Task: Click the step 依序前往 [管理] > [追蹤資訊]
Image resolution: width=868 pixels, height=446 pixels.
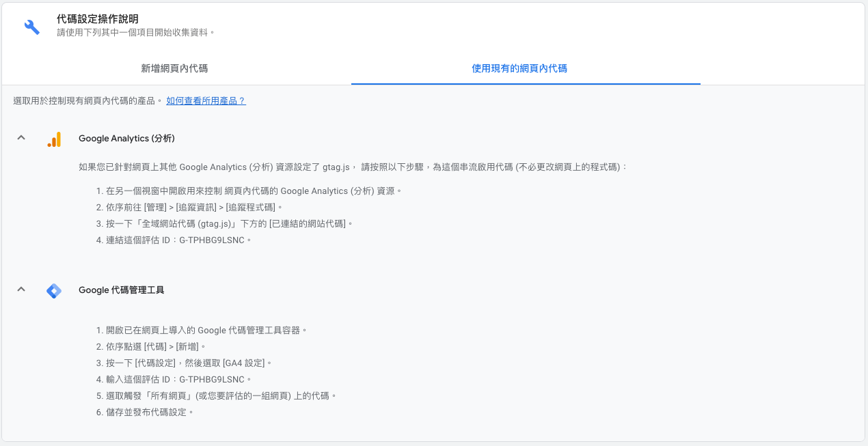Action: (x=189, y=208)
